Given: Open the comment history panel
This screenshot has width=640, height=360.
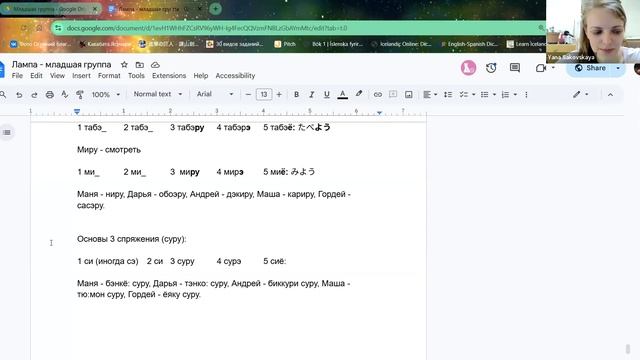Looking at the screenshot, I should tap(515, 68).
